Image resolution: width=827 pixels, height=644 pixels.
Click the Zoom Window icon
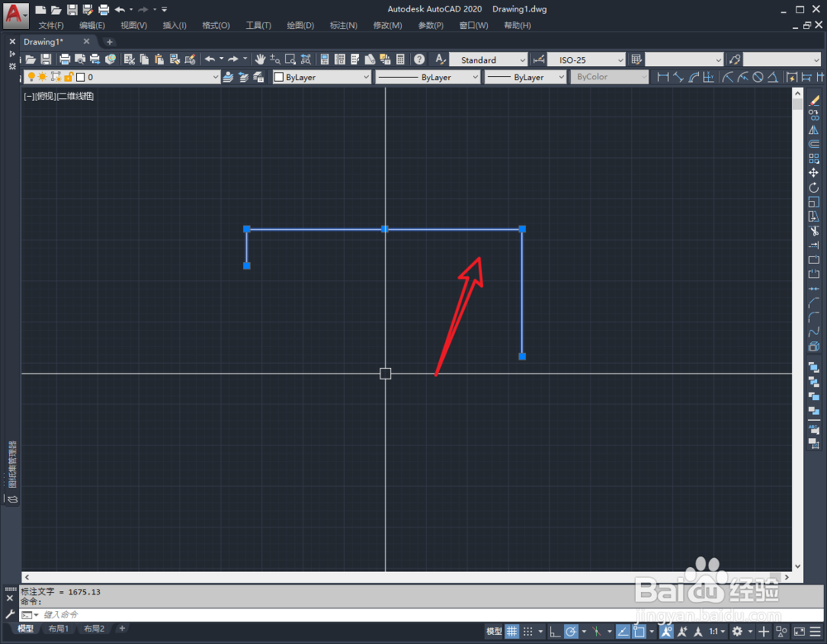tap(290, 60)
